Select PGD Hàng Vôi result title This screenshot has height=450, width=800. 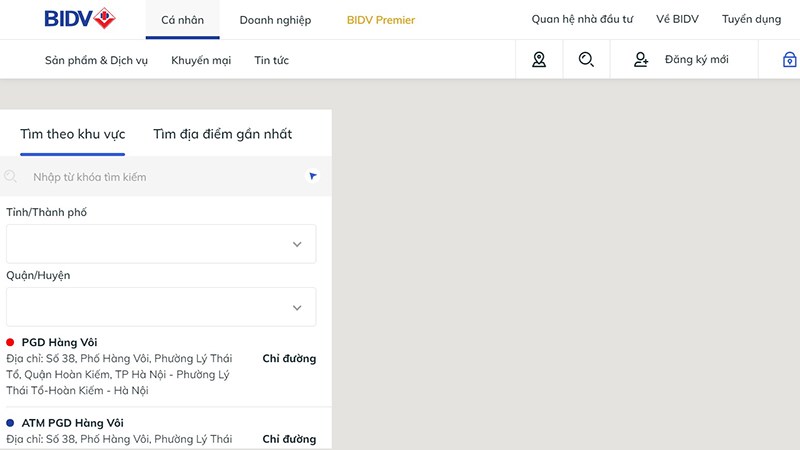[59, 342]
